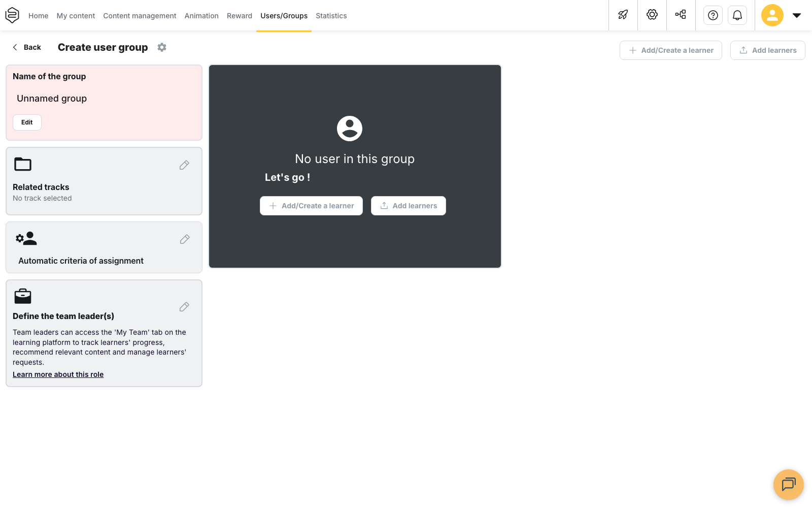812x508 pixels.
Task: Click Edit for group name
Action: 27,122
